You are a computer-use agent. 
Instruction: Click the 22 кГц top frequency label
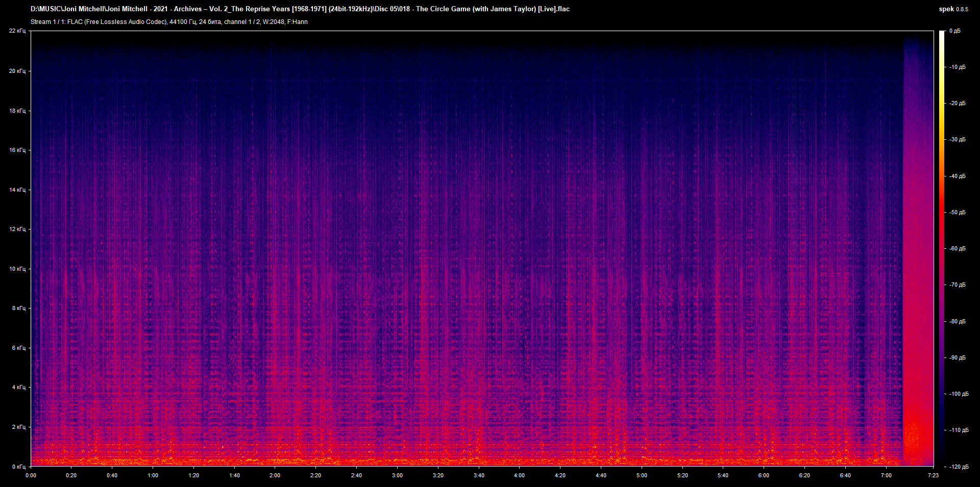click(x=17, y=31)
